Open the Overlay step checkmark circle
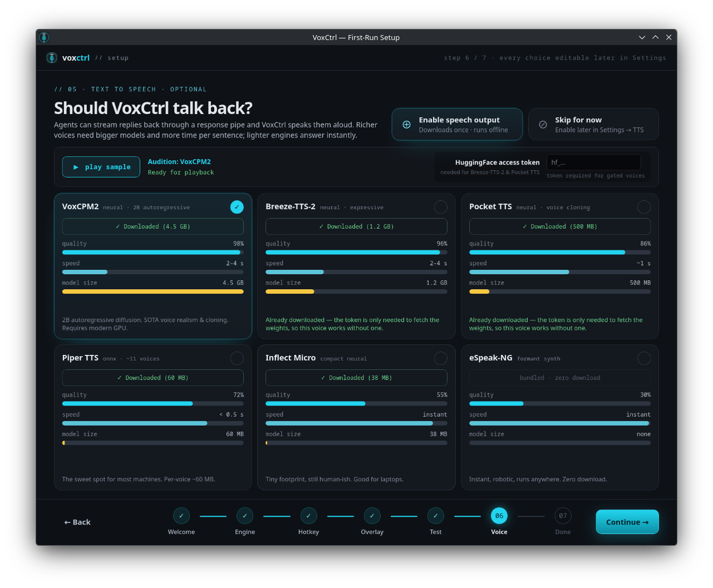713x588 pixels. pyautogui.click(x=372, y=516)
